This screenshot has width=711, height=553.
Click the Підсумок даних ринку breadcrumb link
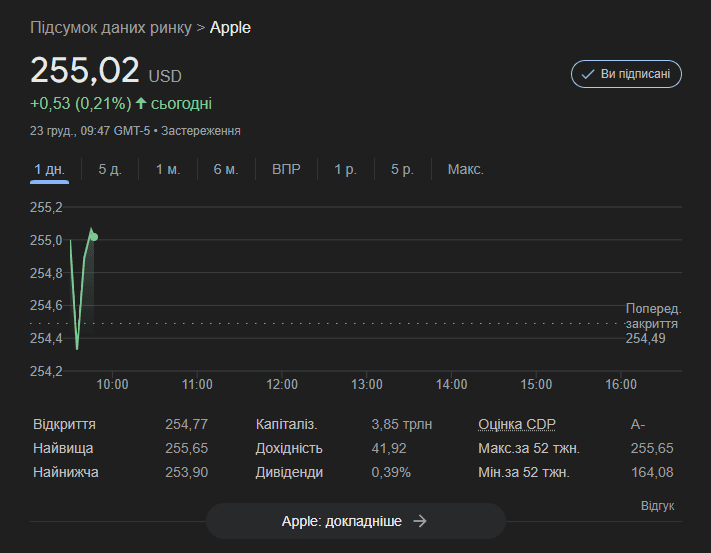point(111,28)
